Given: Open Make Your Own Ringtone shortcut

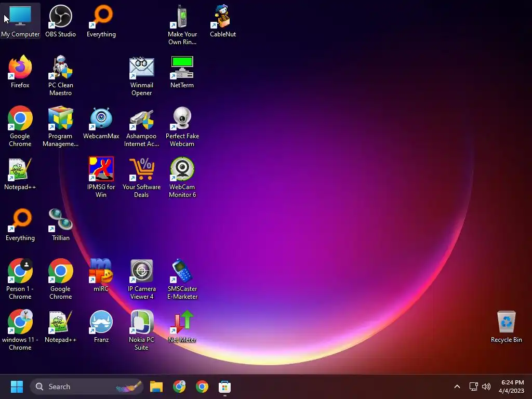Looking at the screenshot, I should coord(182,25).
